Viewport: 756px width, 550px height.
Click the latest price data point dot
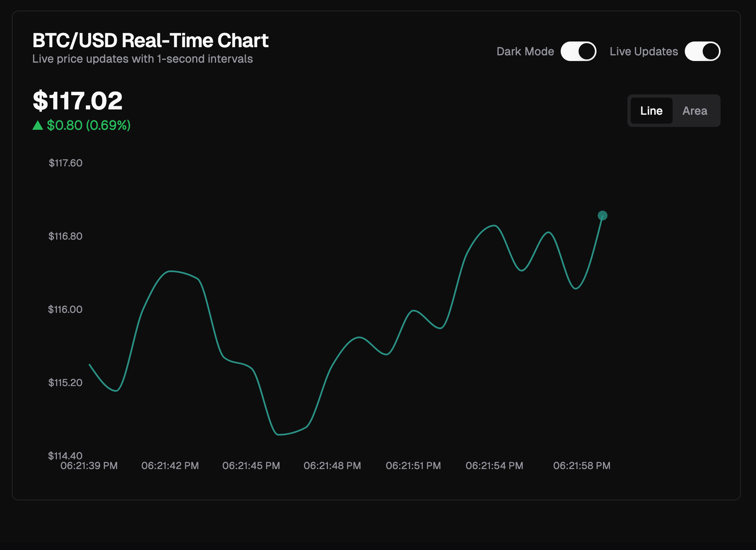602,216
